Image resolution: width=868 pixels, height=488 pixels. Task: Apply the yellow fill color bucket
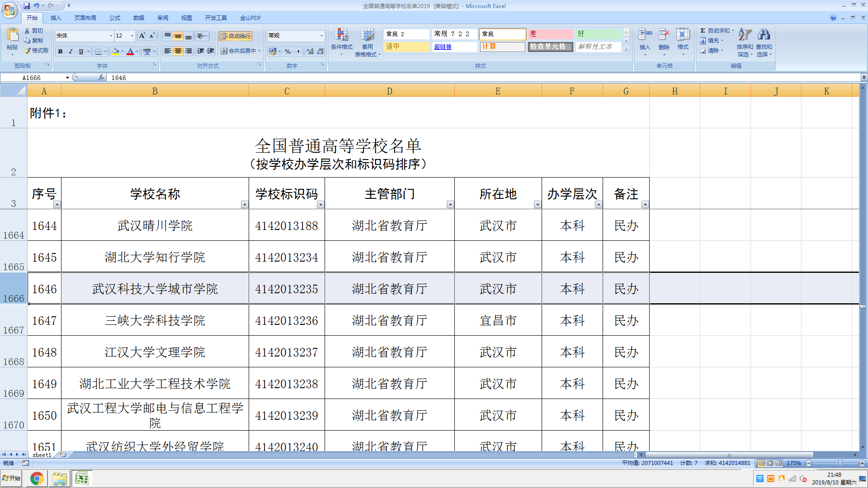(115, 52)
